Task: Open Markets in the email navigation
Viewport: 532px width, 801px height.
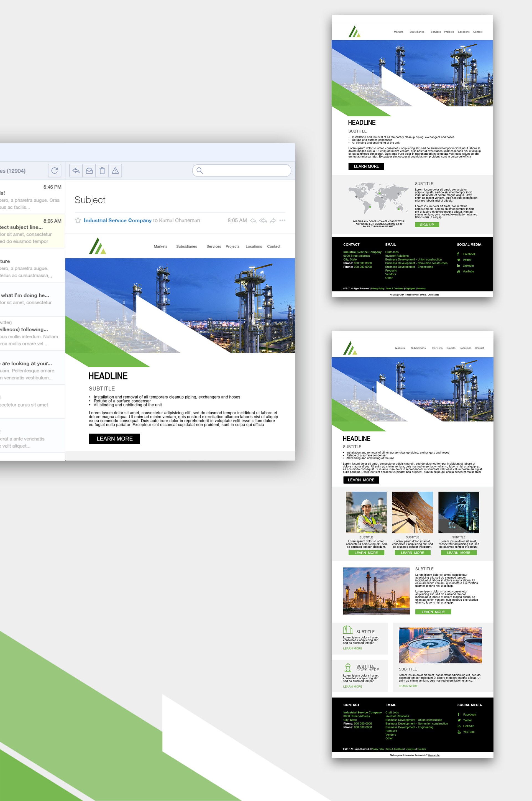Action: click(x=160, y=246)
